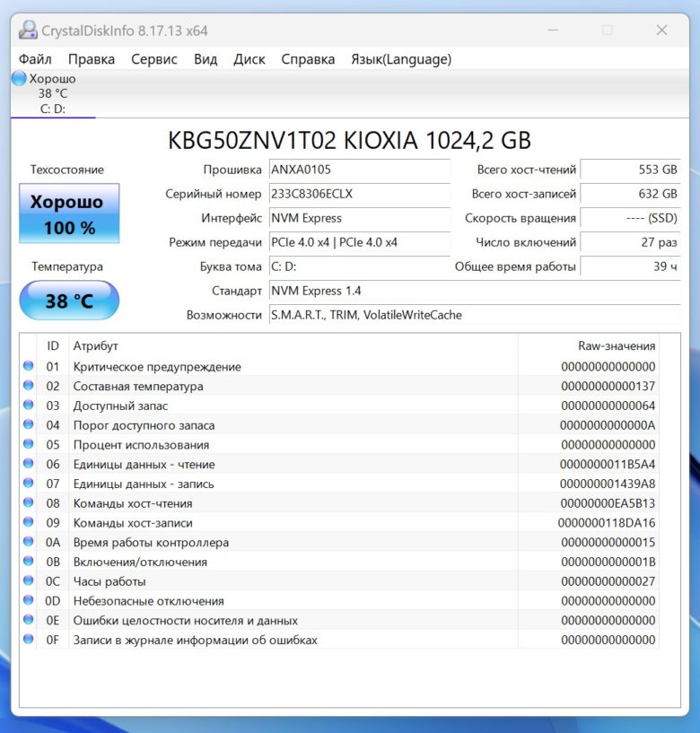Select the Время работы контроллера attribute name
This screenshot has width=700, height=733.
point(151,543)
